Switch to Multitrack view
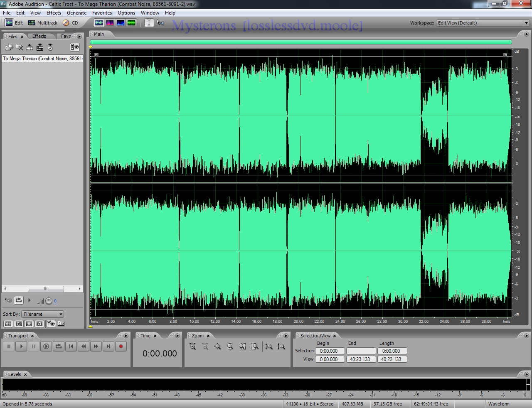The width and height of the screenshot is (532, 408). click(x=42, y=23)
